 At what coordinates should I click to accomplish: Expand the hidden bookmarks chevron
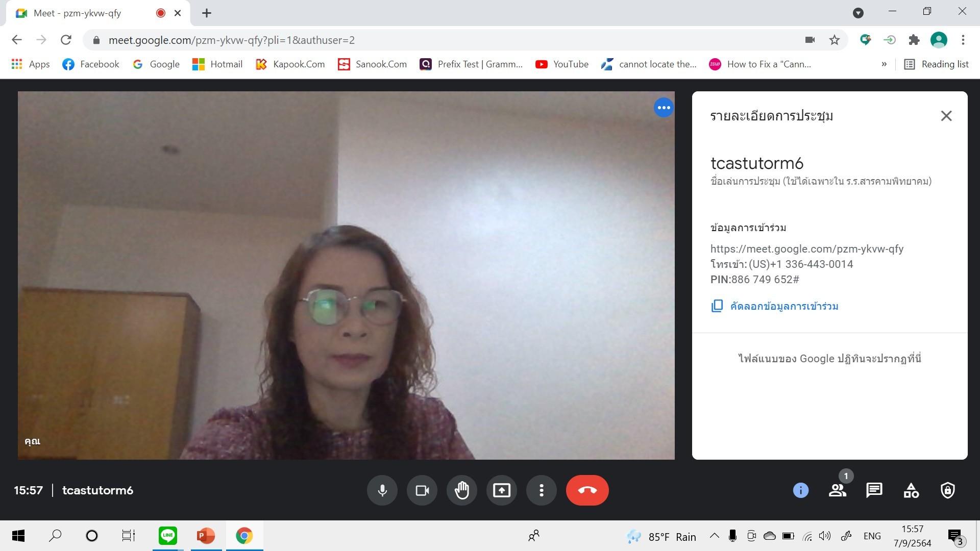coord(884,64)
